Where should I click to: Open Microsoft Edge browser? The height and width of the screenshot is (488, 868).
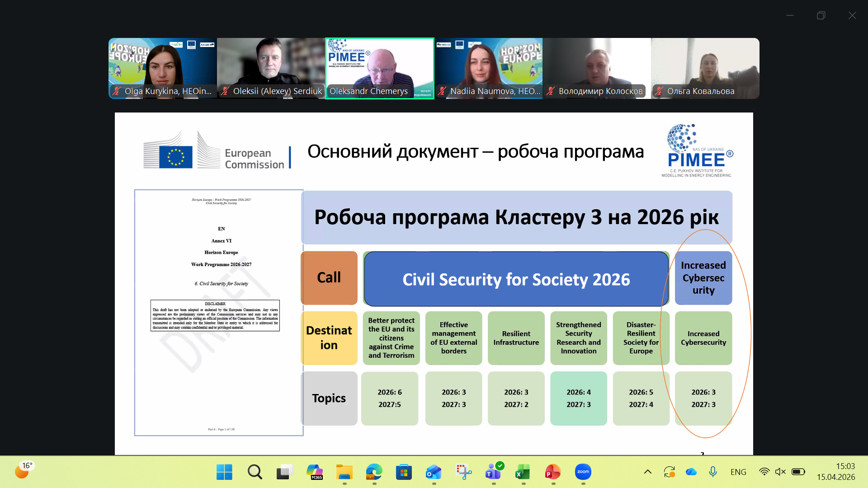click(374, 472)
